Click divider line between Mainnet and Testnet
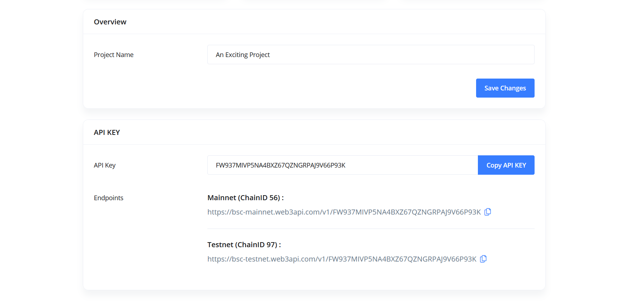The image size is (644, 301). click(x=371, y=229)
